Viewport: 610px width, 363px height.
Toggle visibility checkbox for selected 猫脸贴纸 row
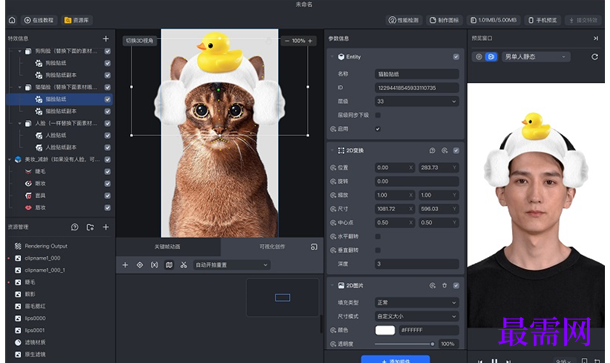tap(107, 99)
